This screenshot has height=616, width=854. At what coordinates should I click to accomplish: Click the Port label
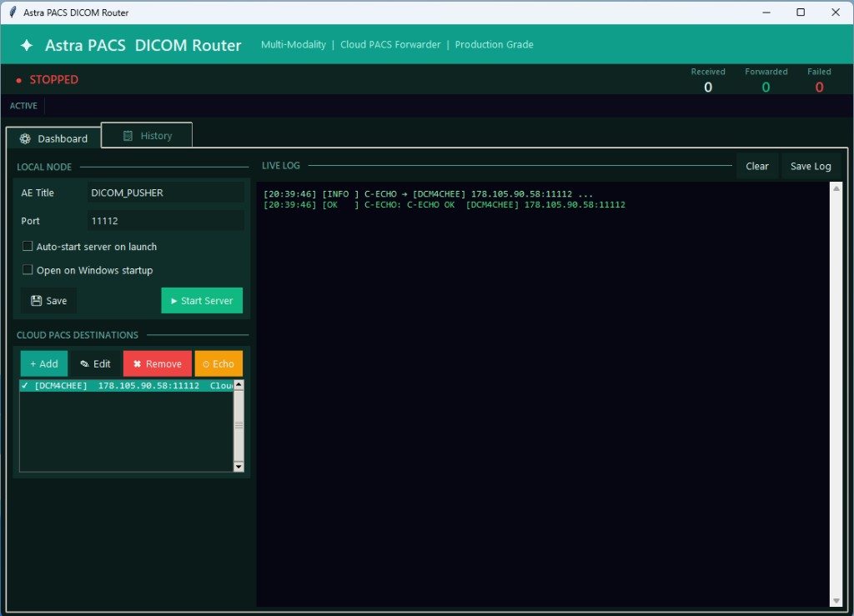pos(31,221)
